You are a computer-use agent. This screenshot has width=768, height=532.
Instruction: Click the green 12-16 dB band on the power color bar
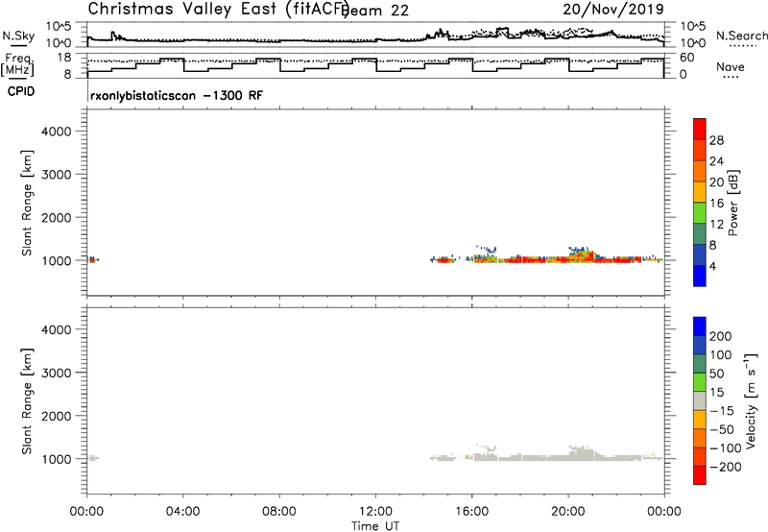tap(700, 213)
